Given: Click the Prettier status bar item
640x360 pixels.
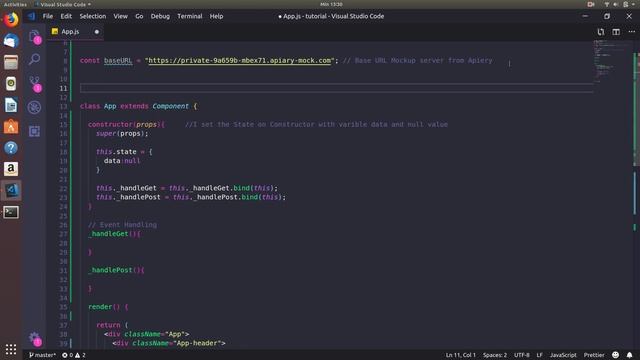Looking at the screenshot, I should pos(594,355).
